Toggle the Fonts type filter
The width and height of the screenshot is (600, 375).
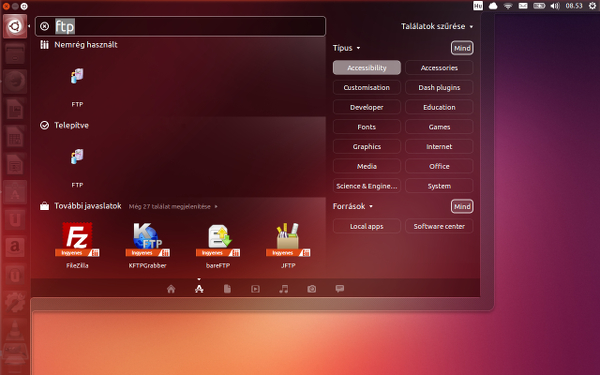click(x=367, y=127)
